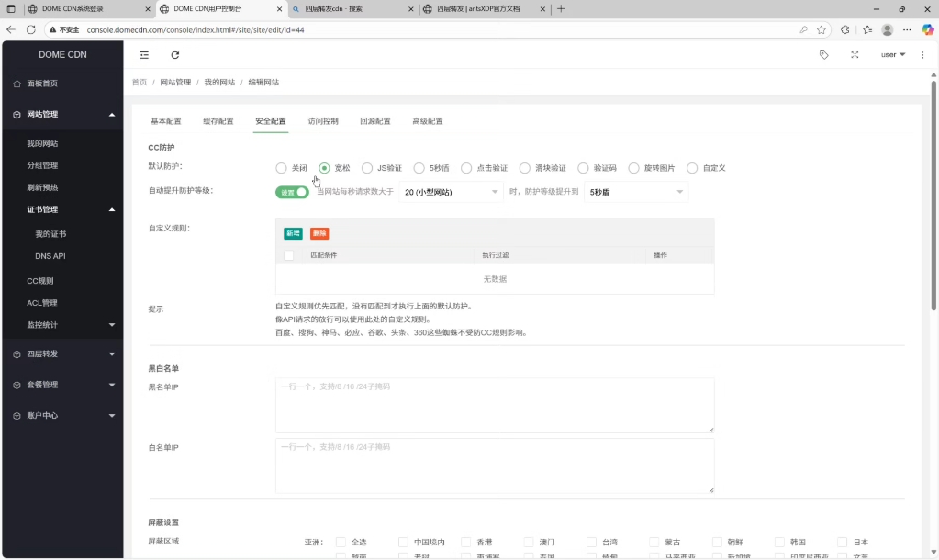Click inside the 黑名单IP text area
The image size is (939, 560).
click(494, 404)
